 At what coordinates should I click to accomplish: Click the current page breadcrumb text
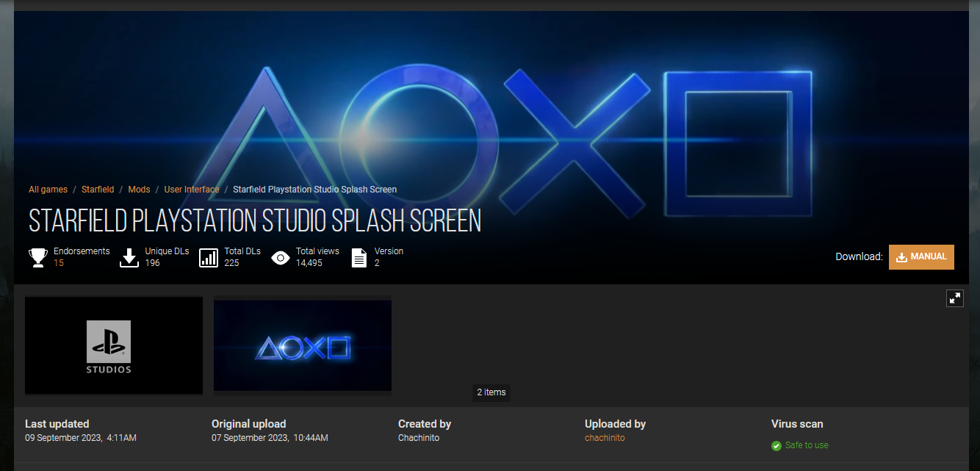(314, 190)
